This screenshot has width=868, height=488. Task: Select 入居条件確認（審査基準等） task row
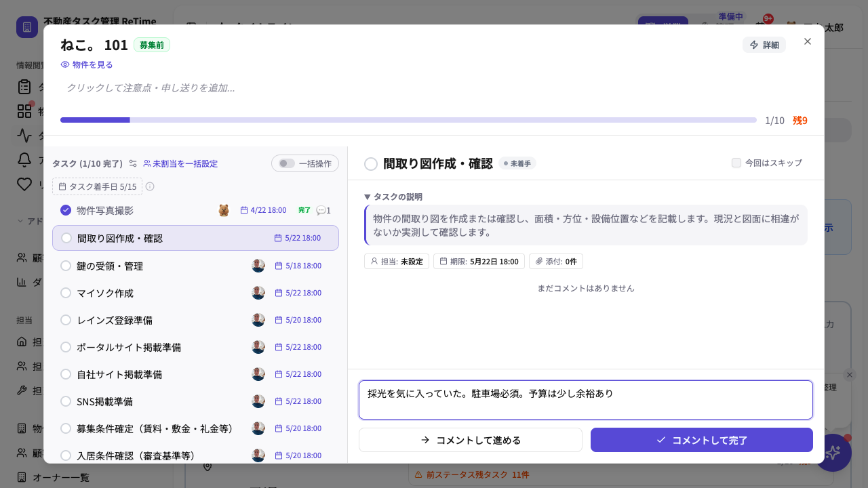(x=195, y=455)
